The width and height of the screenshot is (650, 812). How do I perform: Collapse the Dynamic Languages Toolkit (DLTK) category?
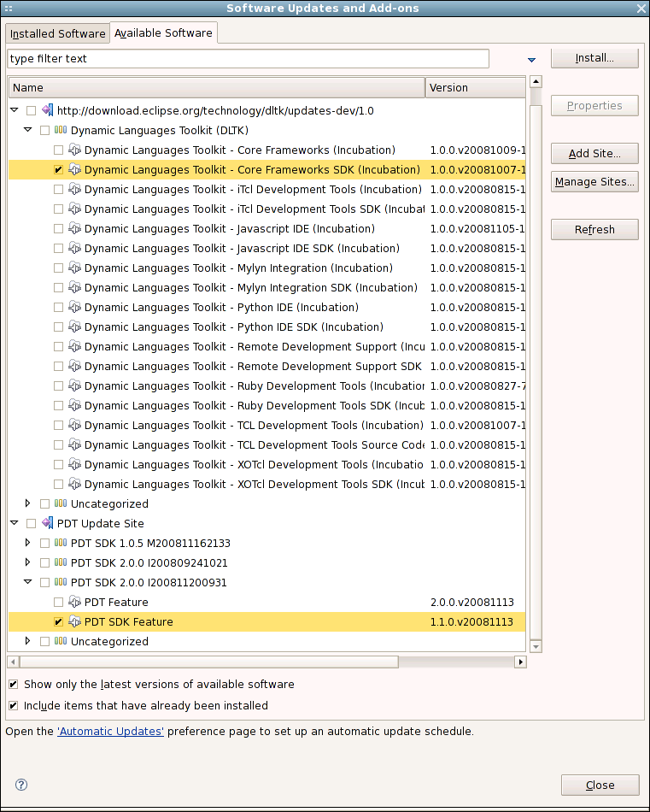(28, 129)
